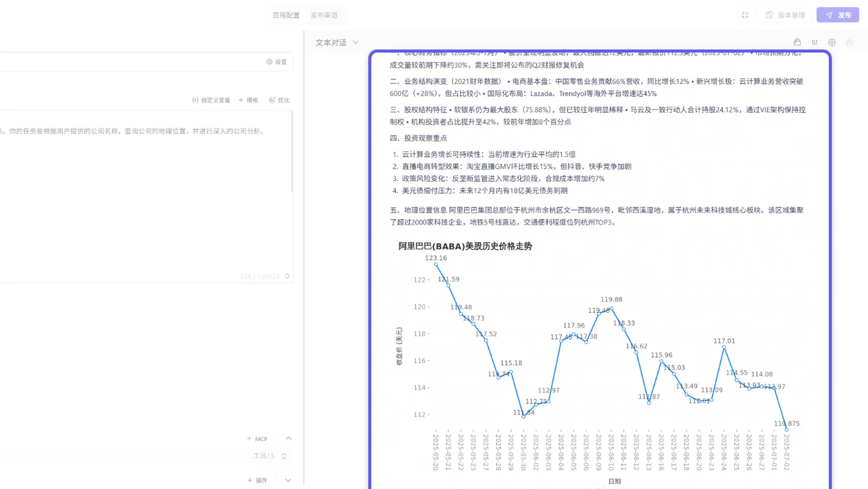Click the exit-fullscreen shrink icon

click(x=745, y=15)
